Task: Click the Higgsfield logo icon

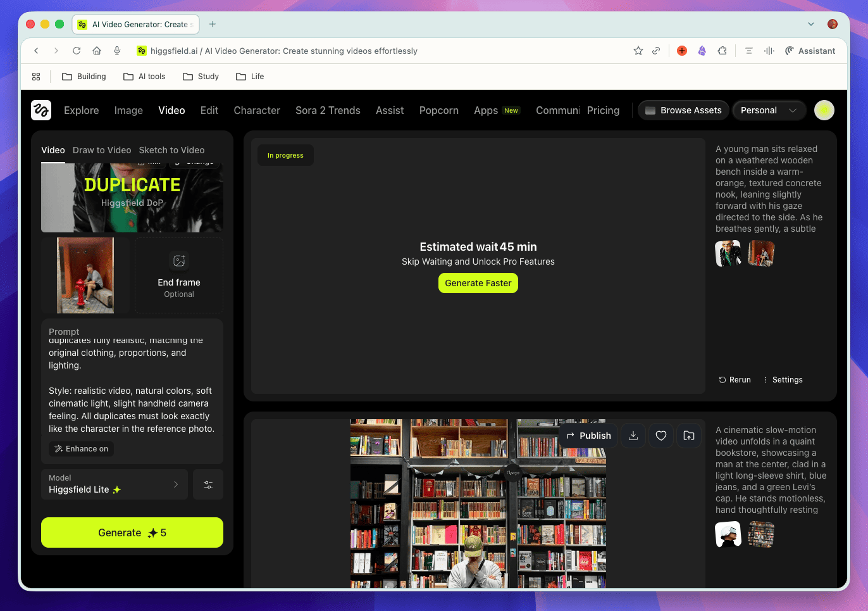Action: (41, 110)
